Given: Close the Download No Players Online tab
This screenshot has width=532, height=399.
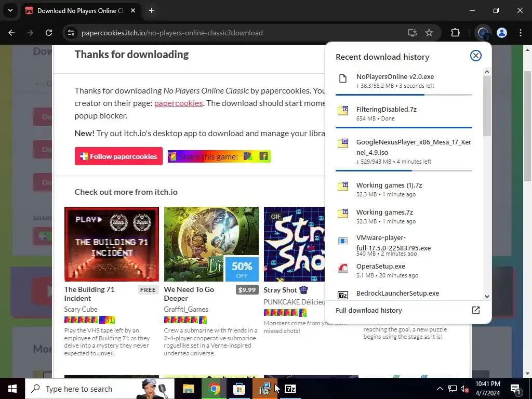Looking at the screenshot, I should point(133,10).
